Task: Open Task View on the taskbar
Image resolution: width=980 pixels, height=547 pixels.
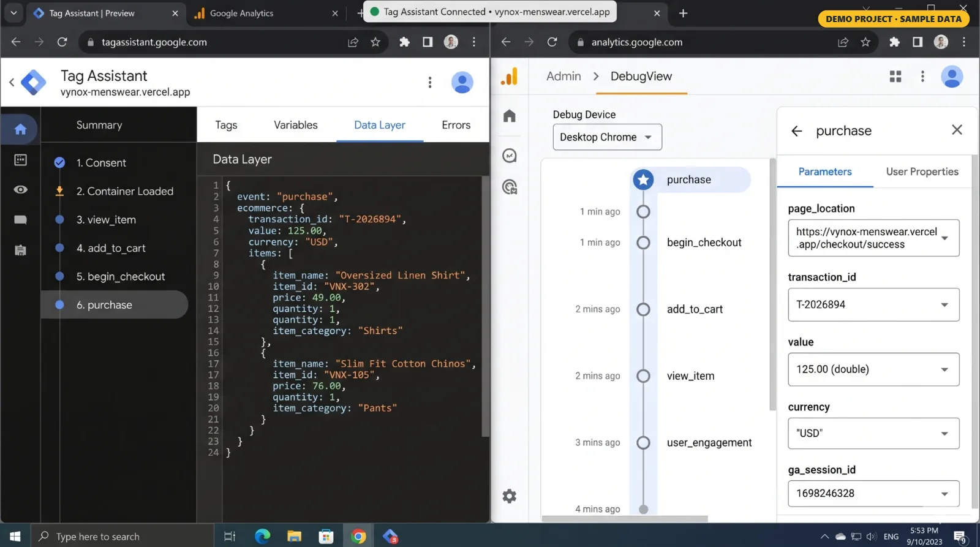Action: [230, 536]
